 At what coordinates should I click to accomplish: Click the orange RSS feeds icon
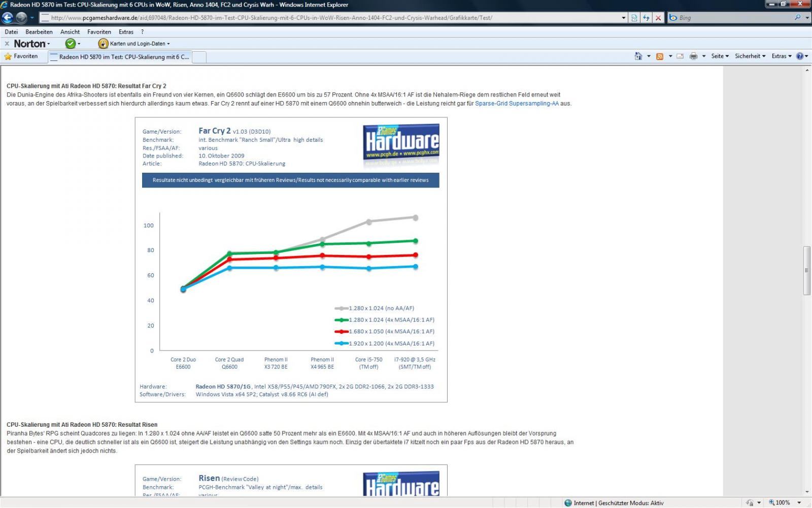[660, 56]
